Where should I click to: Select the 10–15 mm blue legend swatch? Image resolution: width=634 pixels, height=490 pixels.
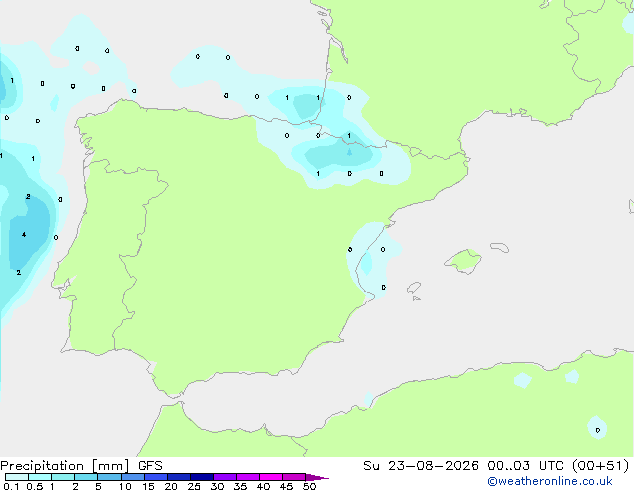132,477
